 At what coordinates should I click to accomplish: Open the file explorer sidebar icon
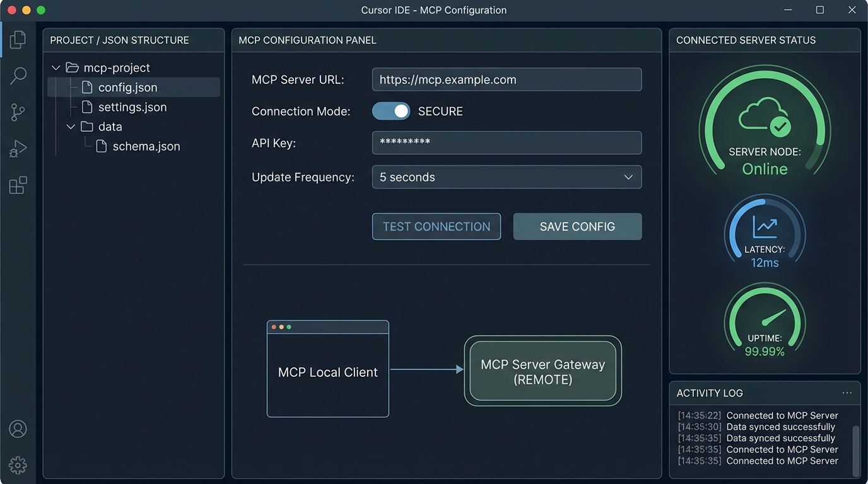(18, 39)
